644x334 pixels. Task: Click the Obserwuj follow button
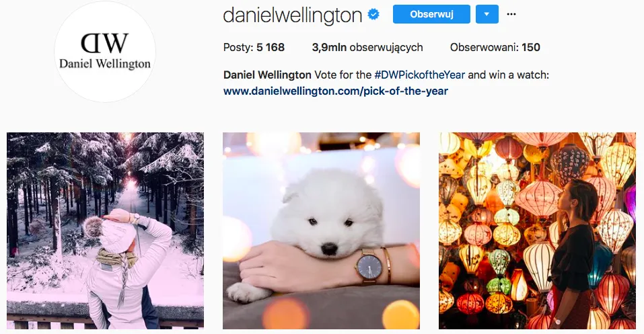431,14
